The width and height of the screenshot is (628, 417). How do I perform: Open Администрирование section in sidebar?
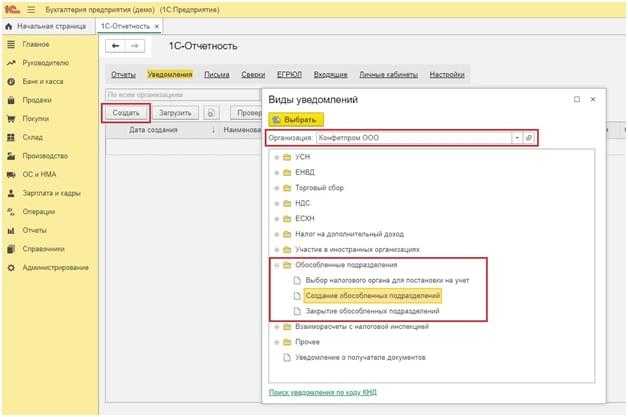pyautogui.click(x=55, y=267)
